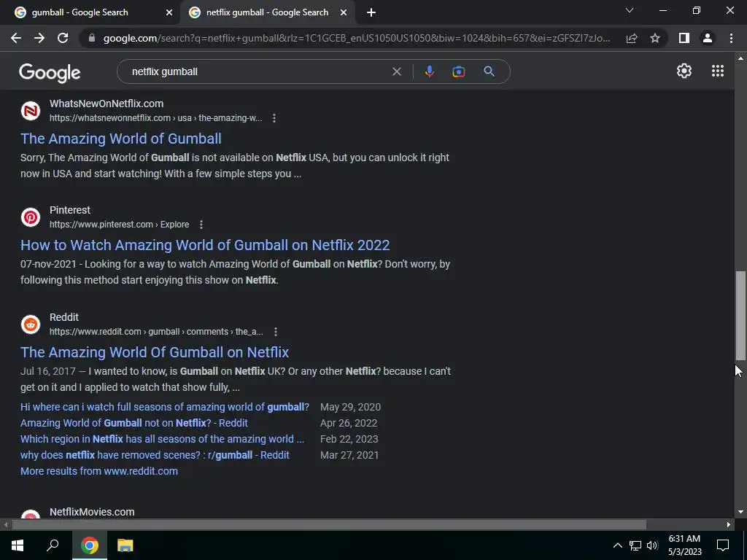Open more options for Reddit result
Image resolution: width=747 pixels, height=560 pixels.
tap(275, 332)
